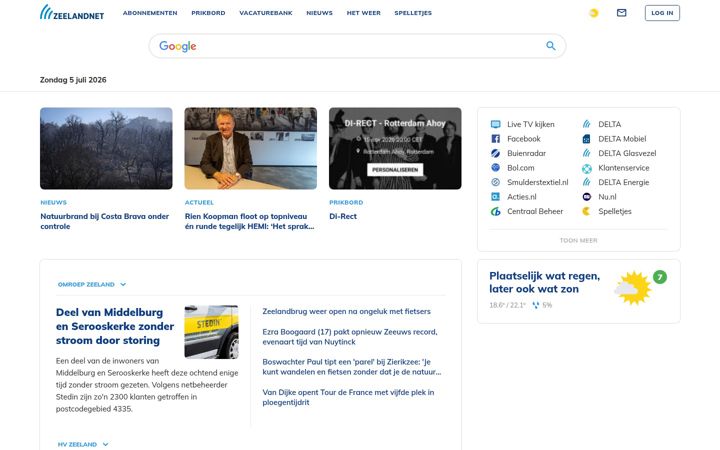
Task: Click the Smulderstextiel.nl icon
Action: [495, 182]
